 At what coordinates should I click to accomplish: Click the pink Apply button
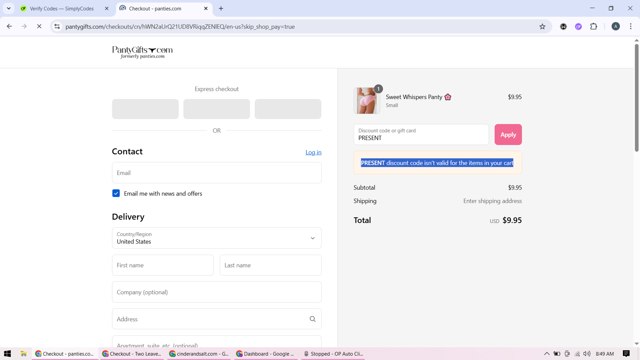pos(508,134)
